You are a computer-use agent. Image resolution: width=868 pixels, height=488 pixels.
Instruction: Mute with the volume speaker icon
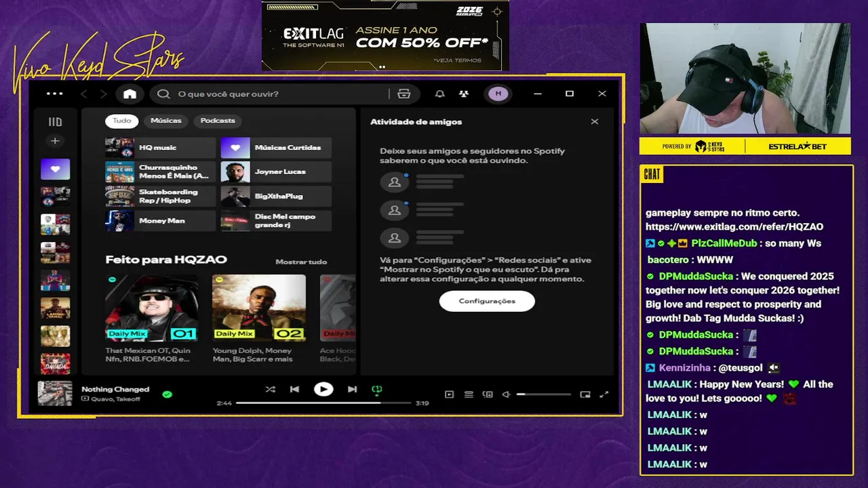pyautogui.click(x=506, y=394)
